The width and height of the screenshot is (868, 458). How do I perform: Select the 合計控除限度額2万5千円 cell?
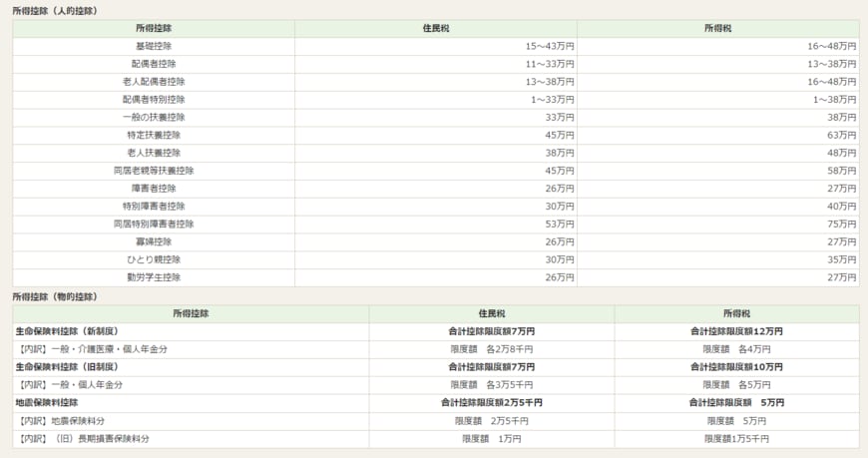click(492, 402)
